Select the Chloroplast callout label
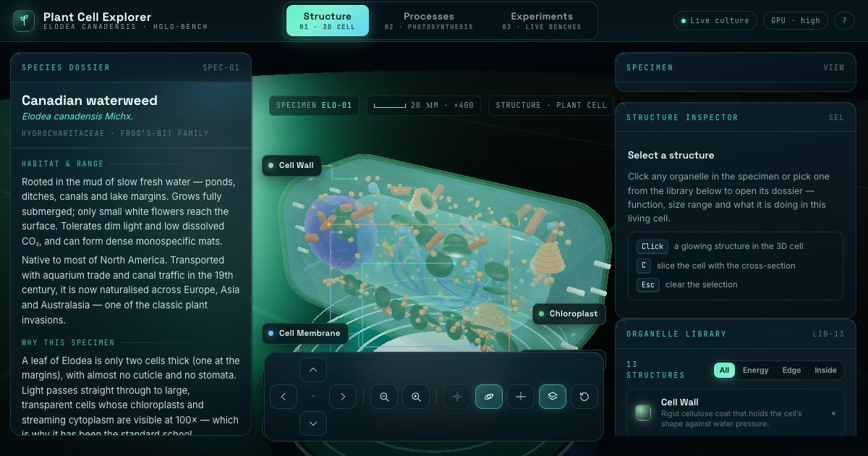 pyautogui.click(x=569, y=313)
